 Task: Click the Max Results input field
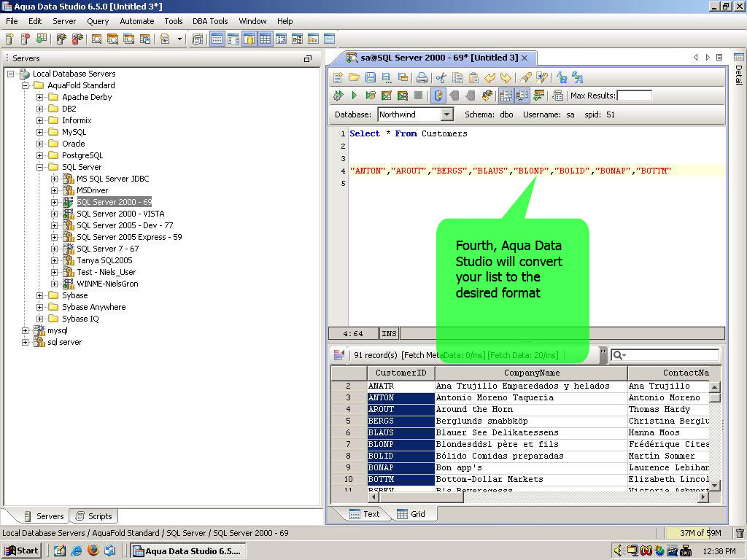634,96
